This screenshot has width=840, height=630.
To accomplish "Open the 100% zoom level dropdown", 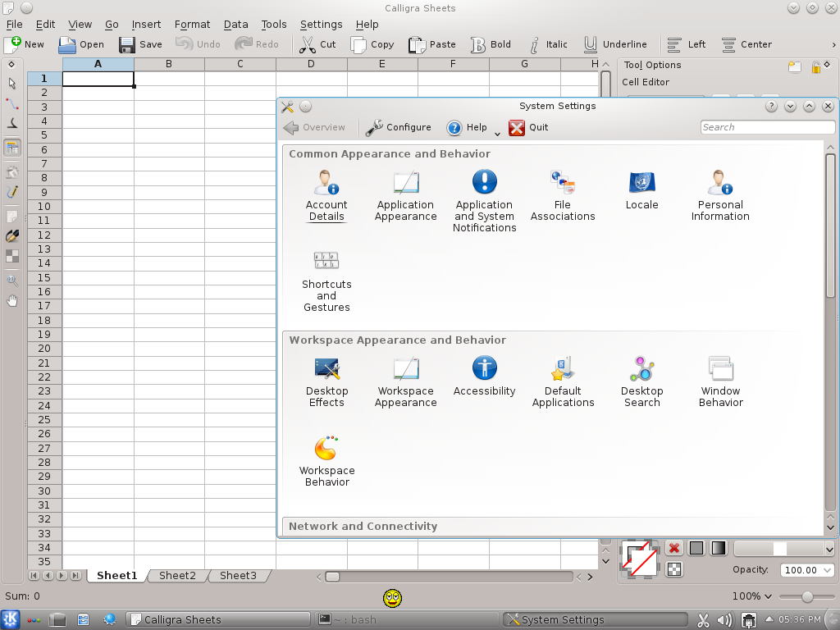I will tap(752, 596).
